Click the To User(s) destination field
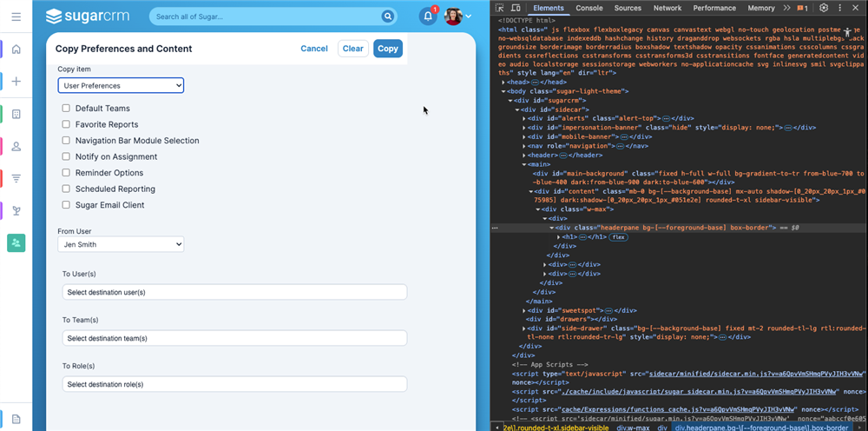The height and width of the screenshot is (431, 868). (x=234, y=292)
